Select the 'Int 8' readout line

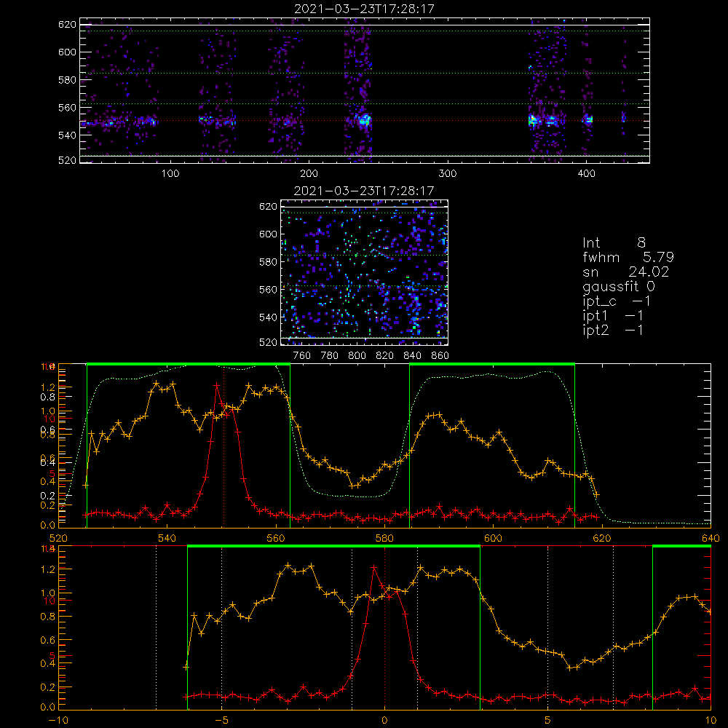click(614, 242)
